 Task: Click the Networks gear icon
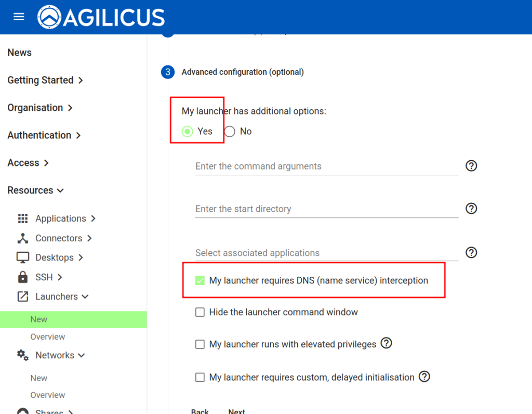pos(23,355)
